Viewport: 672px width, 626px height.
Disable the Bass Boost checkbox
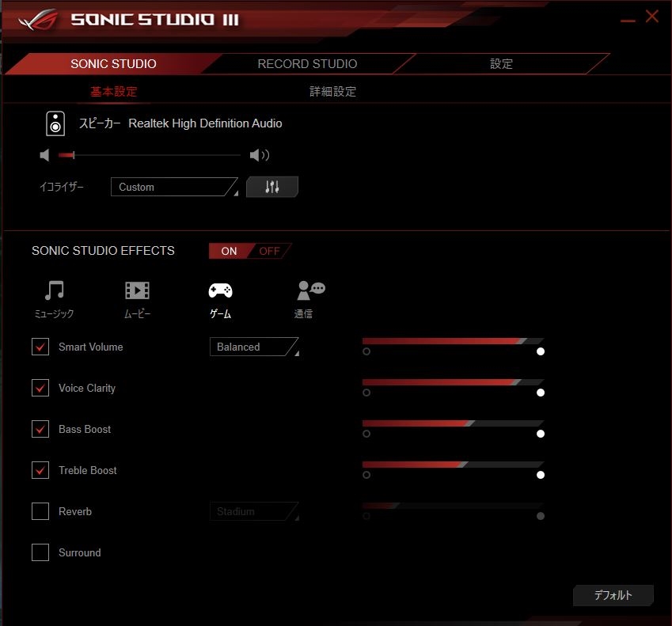pyautogui.click(x=40, y=429)
